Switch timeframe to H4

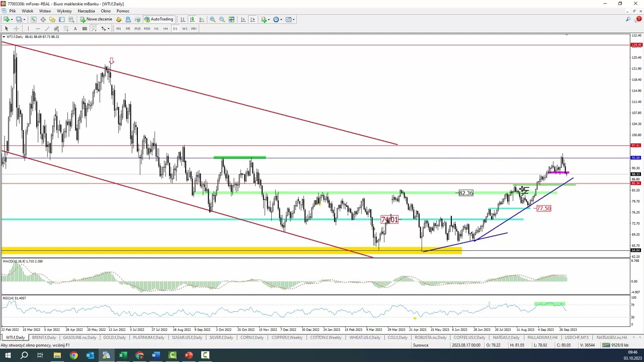[166, 29]
